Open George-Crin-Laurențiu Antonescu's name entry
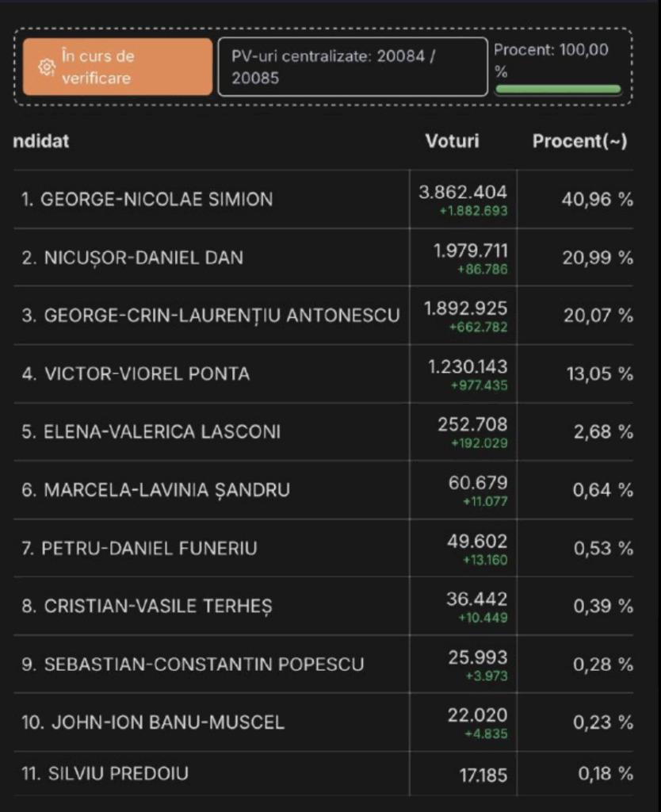661x812 pixels. [211, 316]
